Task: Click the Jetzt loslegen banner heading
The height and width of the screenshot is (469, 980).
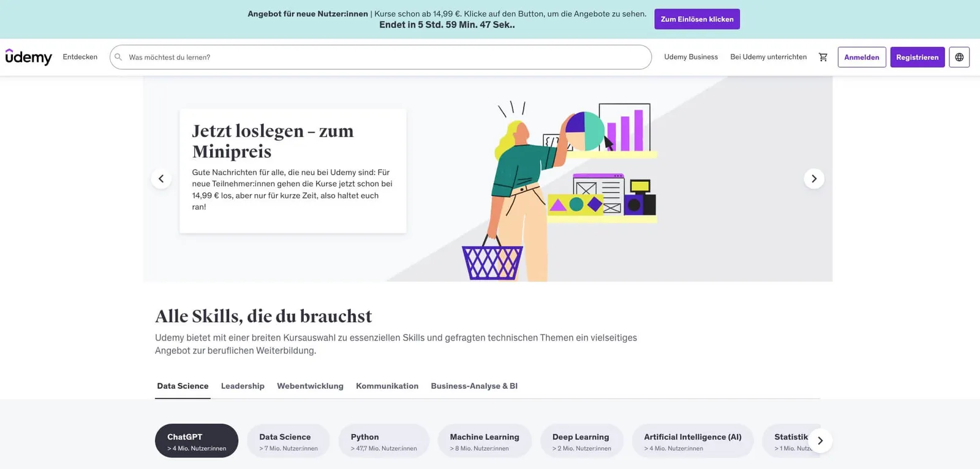Action: click(273, 141)
